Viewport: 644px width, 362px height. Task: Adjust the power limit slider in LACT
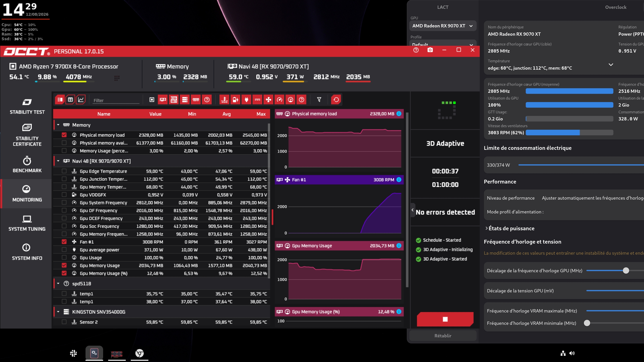pos(581,165)
